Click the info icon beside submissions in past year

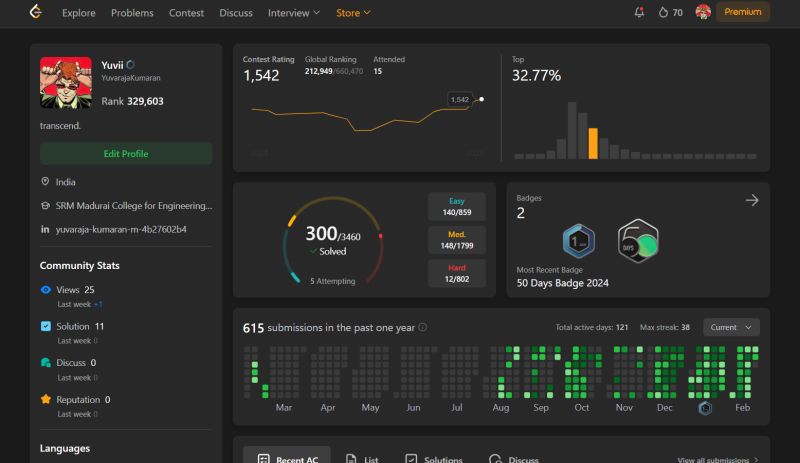[422, 327]
